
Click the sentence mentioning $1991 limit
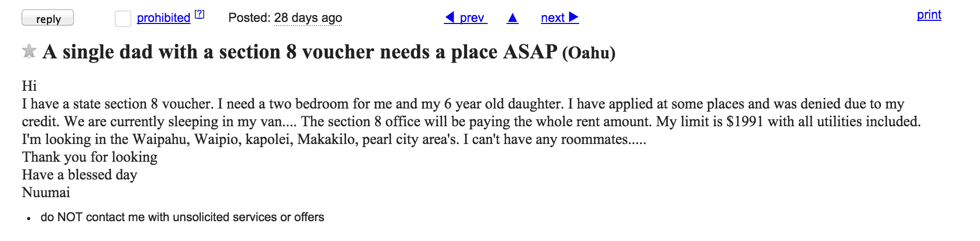click(788, 122)
